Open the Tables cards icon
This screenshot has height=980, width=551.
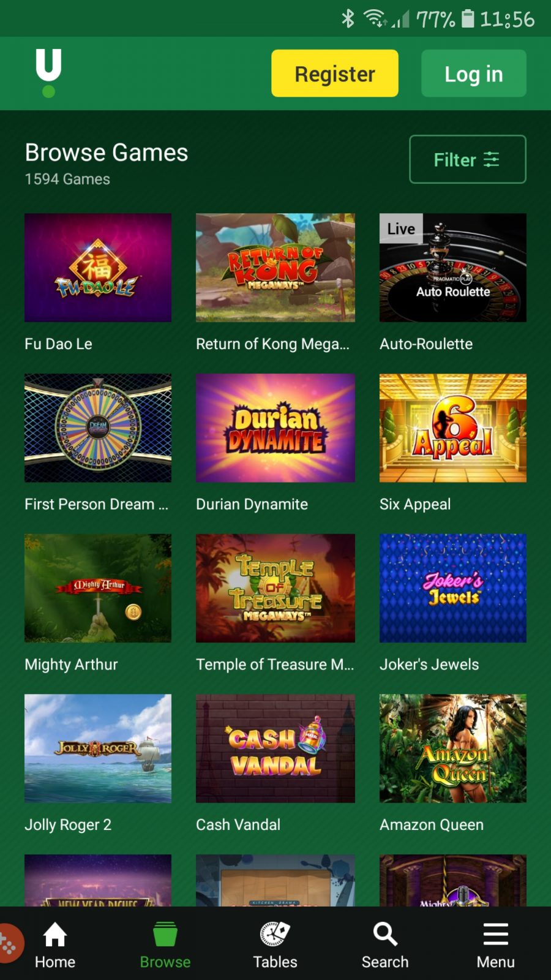click(x=275, y=934)
